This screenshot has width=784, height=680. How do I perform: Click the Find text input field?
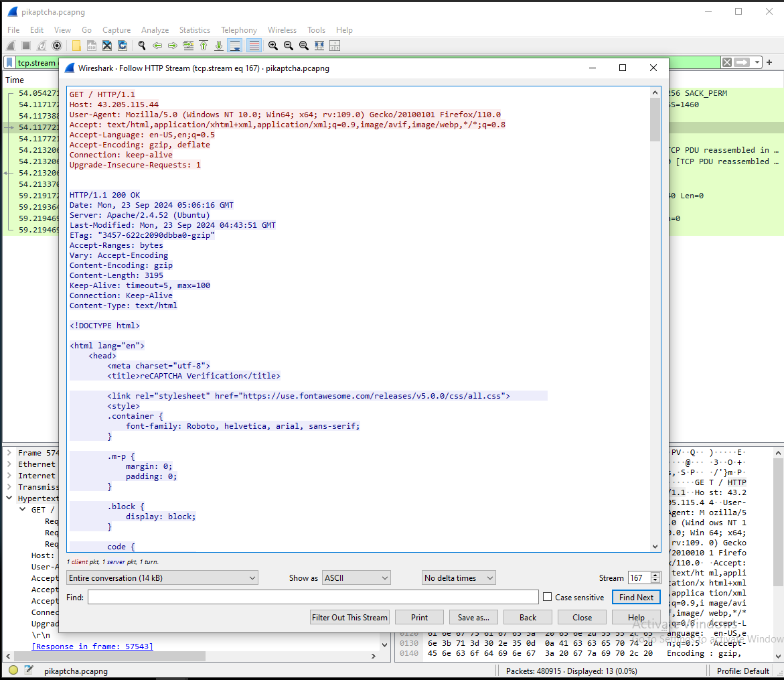(313, 597)
